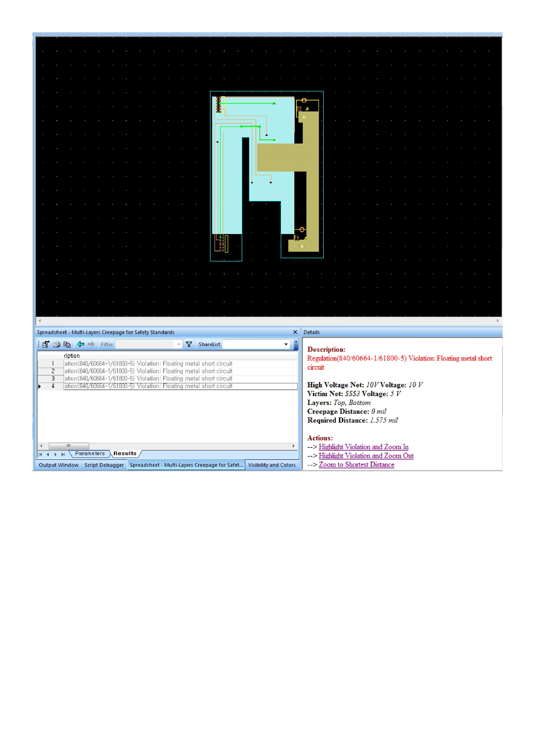535x756 pixels.
Task: Select violation row 2 in results
Action: [148, 371]
